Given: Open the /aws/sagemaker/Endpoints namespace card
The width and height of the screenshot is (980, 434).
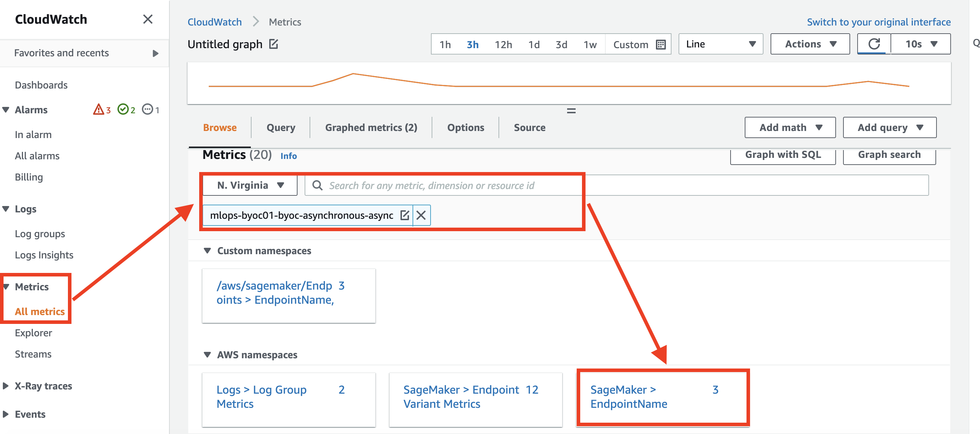Looking at the screenshot, I should pyautogui.click(x=288, y=296).
